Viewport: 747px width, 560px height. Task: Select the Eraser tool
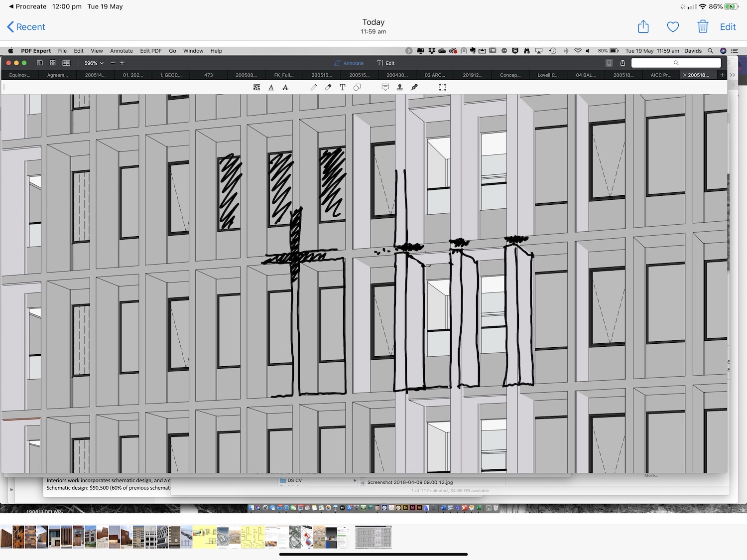[x=328, y=87]
